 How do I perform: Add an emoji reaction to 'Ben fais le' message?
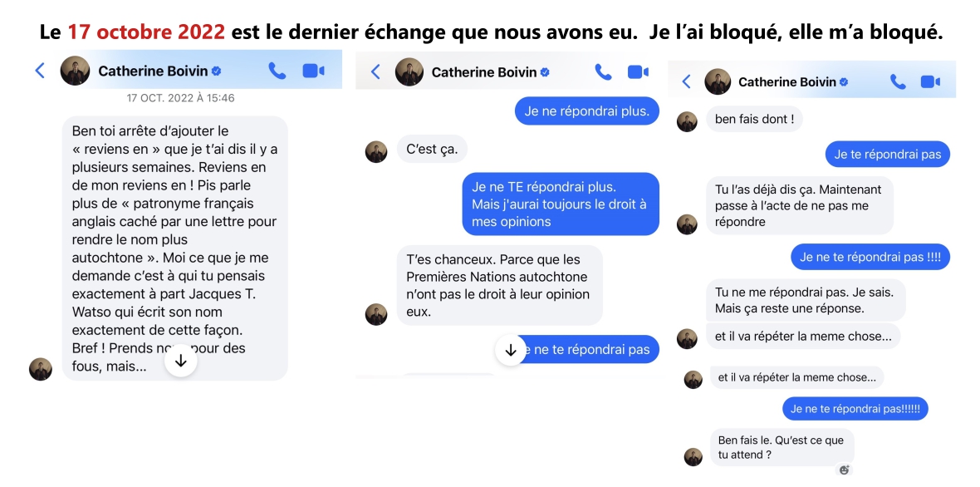tap(845, 470)
